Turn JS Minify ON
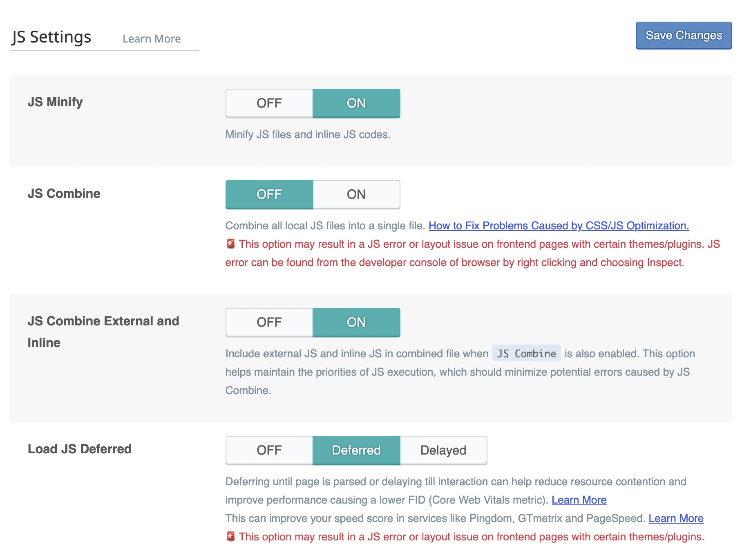Image resolution: width=742 pixels, height=560 pixels. 356,103
